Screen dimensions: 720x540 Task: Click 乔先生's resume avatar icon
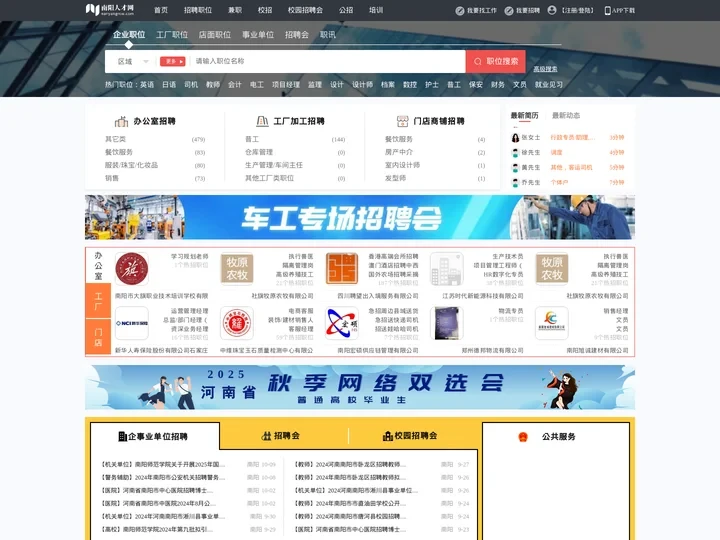515,183
